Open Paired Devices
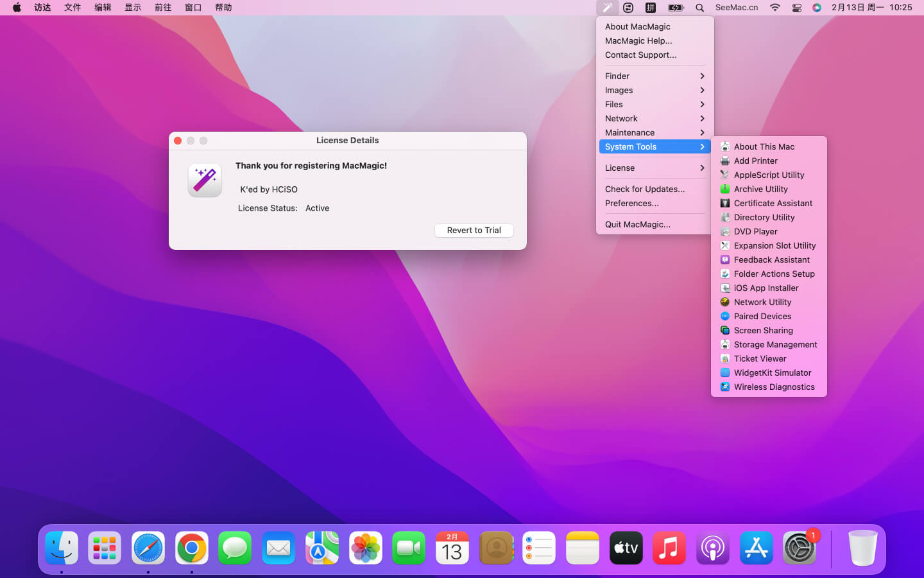Image resolution: width=924 pixels, height=578 pixels. point(769,316)
